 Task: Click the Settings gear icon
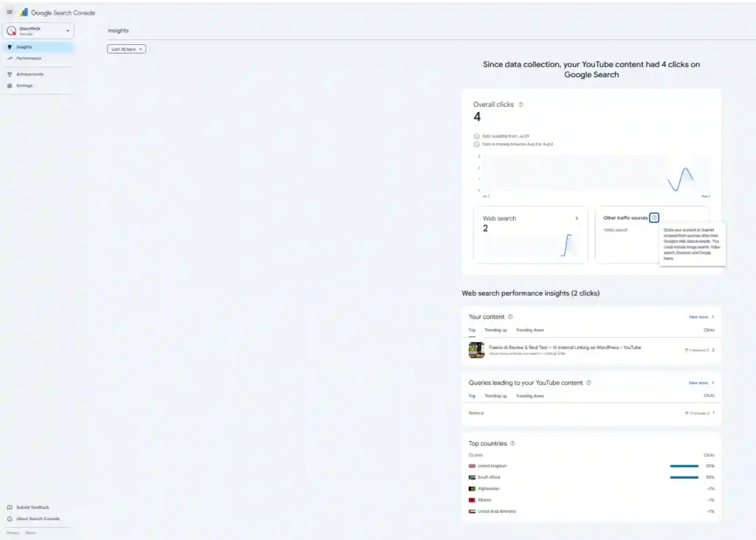tap(10, 86)
